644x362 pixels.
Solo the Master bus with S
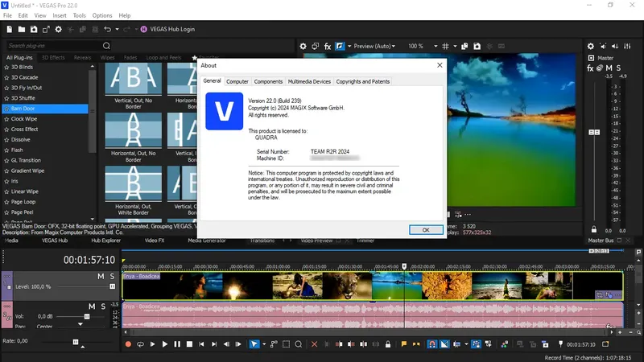pos(618,68)
